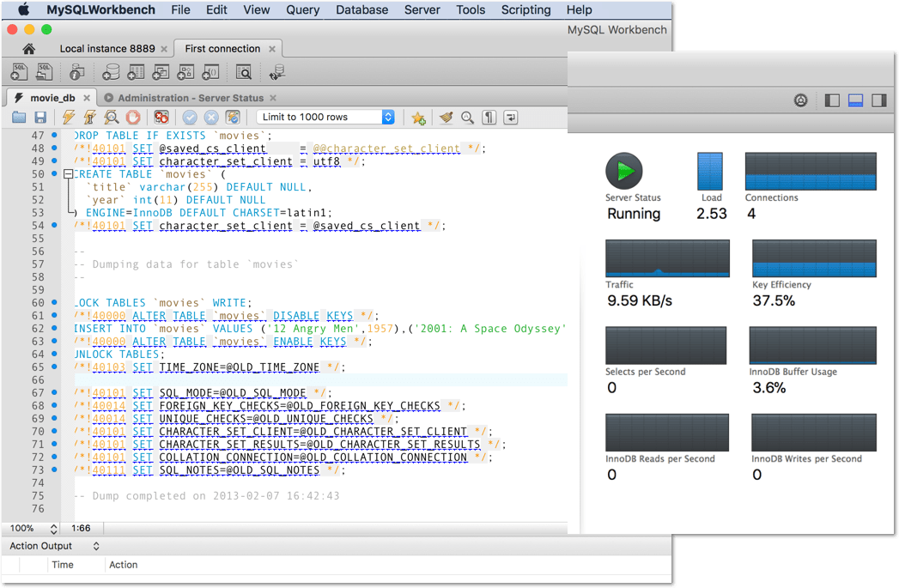Create a new stored procedure icon

pyautogui.click(x=185, y=71)
